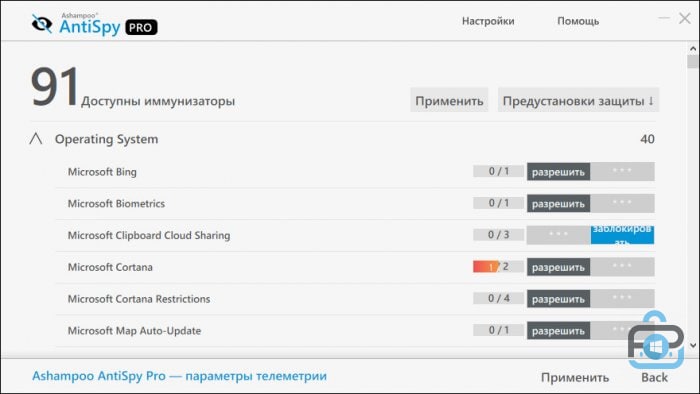Click the bottom Применить button
This screenshot has width=700, height=394.
coord(575,377)
